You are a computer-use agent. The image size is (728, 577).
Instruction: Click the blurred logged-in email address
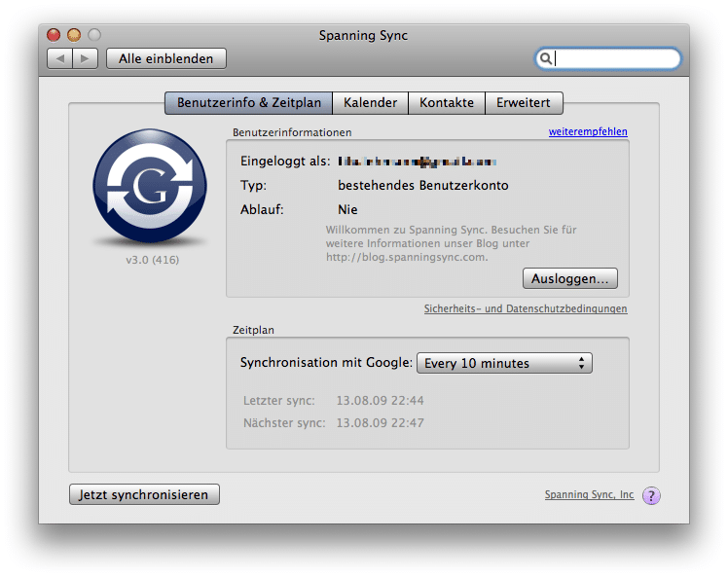(x=417, y=162)
